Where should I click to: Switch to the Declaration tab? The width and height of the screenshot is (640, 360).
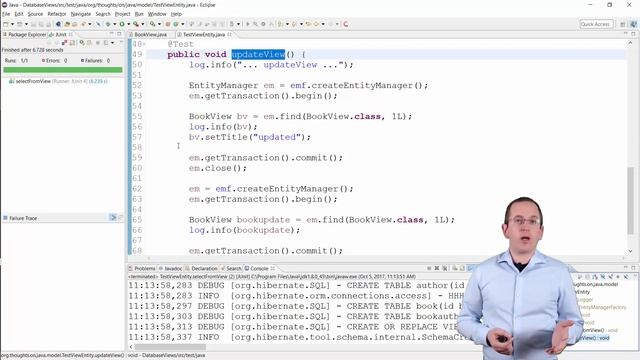click(x=201, y=268)
